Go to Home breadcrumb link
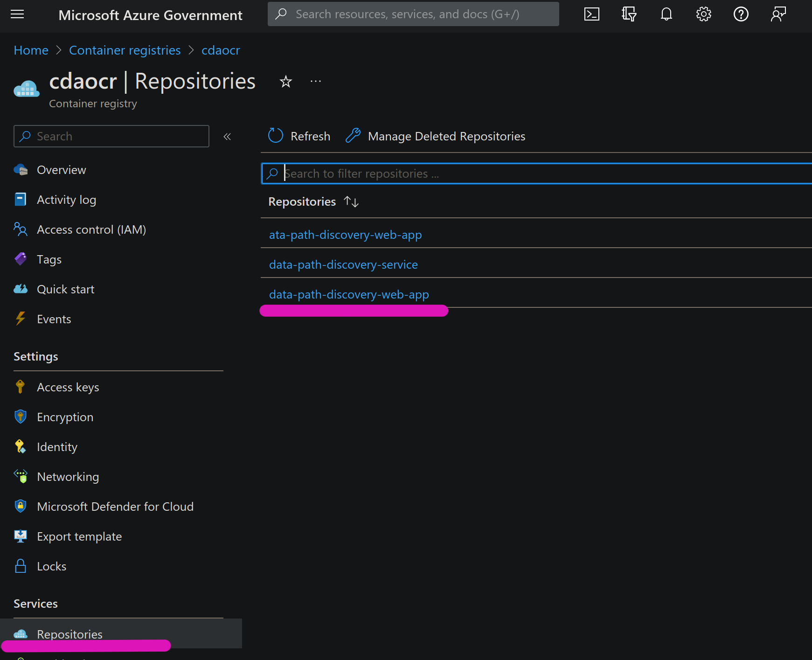This screenshot has height=660, width=812. point(31,50)
